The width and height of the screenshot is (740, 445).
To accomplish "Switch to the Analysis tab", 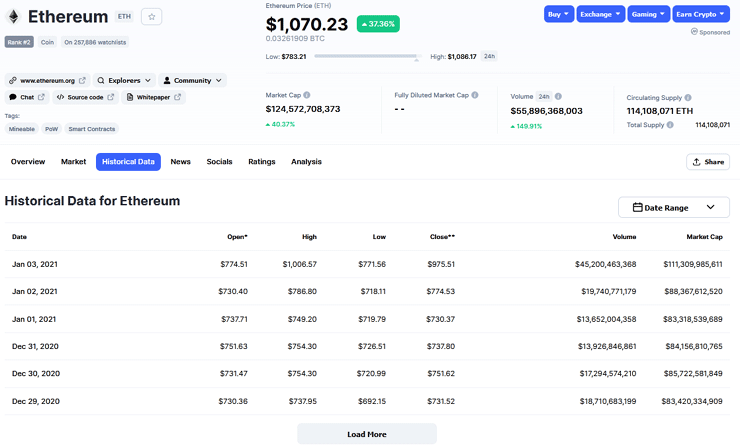I will pyautogui.click(x=306, y=162).
